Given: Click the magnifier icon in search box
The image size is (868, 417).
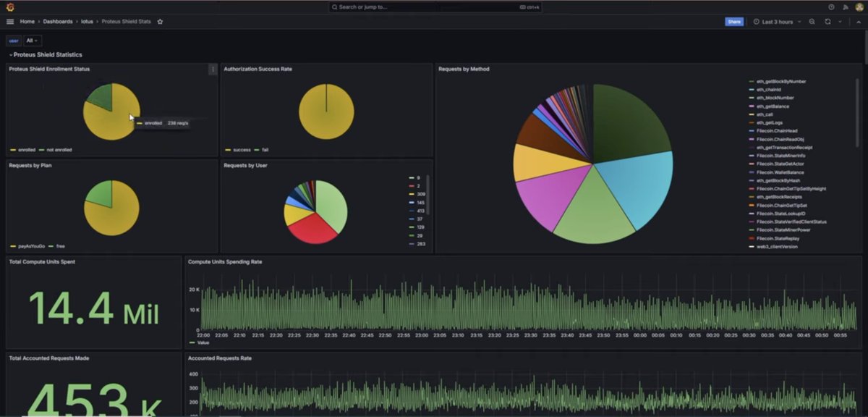Looking at the screenshot, I should (x=336, y=7).
